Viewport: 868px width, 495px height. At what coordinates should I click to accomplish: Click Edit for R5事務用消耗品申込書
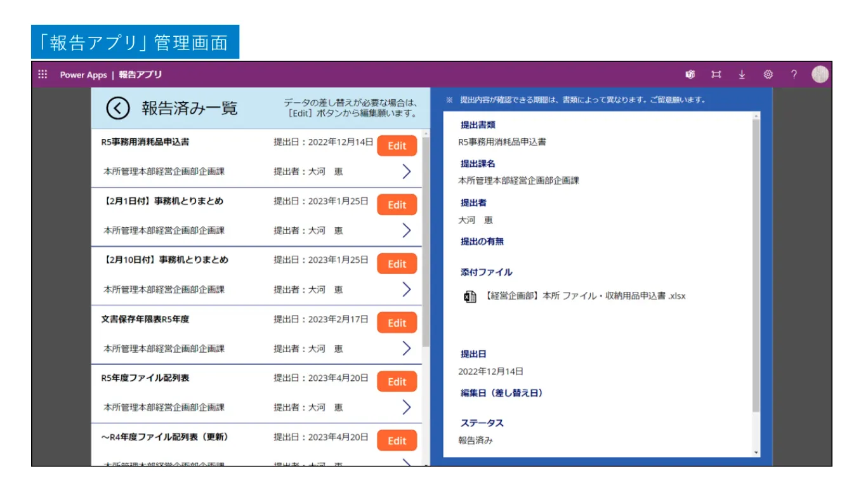coord(397,146)
